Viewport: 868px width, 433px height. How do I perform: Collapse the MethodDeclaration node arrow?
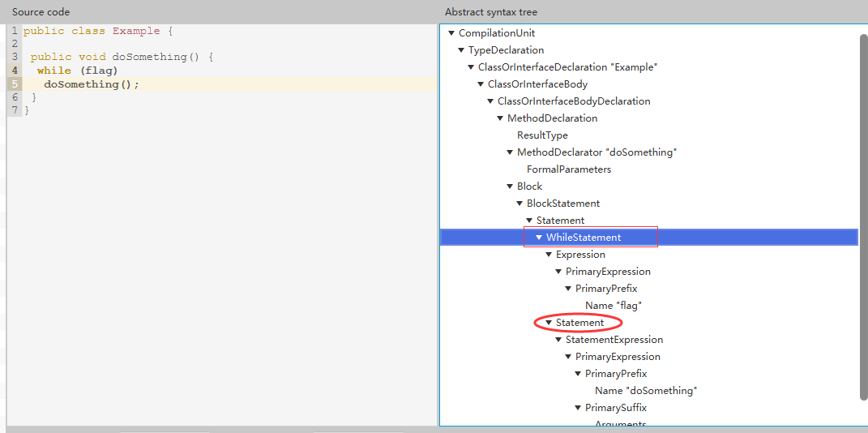(499, 118)
